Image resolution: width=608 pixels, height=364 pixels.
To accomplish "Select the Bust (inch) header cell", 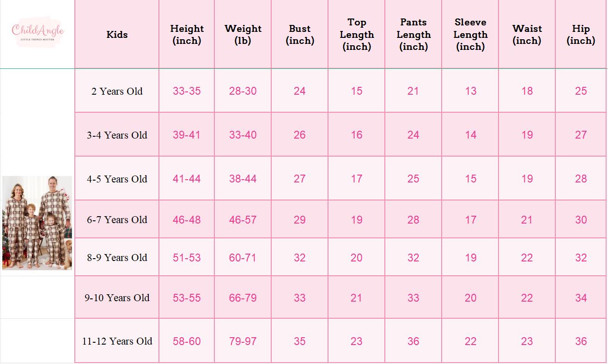I will [x=300, y=35].
